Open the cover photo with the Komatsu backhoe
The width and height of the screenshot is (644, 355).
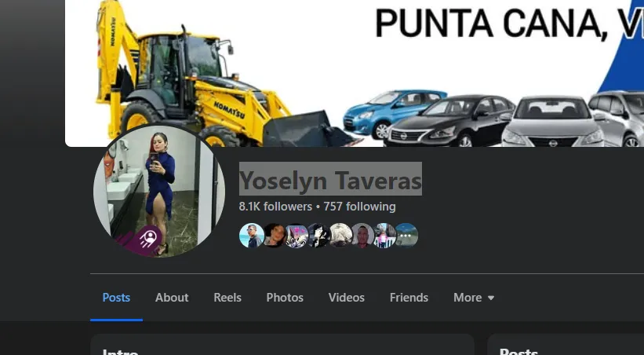coord(355,73)
